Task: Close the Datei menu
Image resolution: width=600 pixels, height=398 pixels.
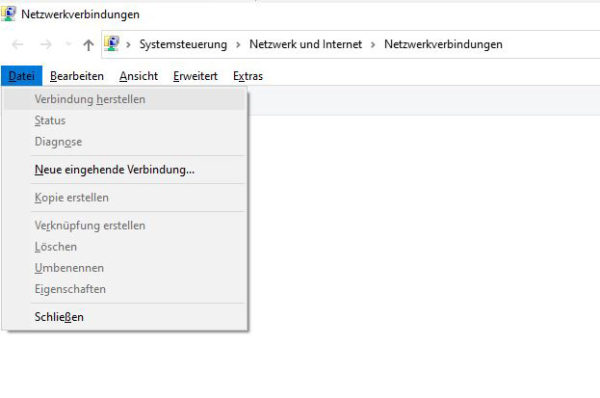Action: [x=21, y=76]
